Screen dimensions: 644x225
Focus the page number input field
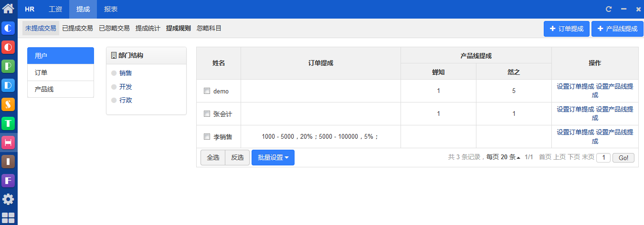click(x=603, y=158)
